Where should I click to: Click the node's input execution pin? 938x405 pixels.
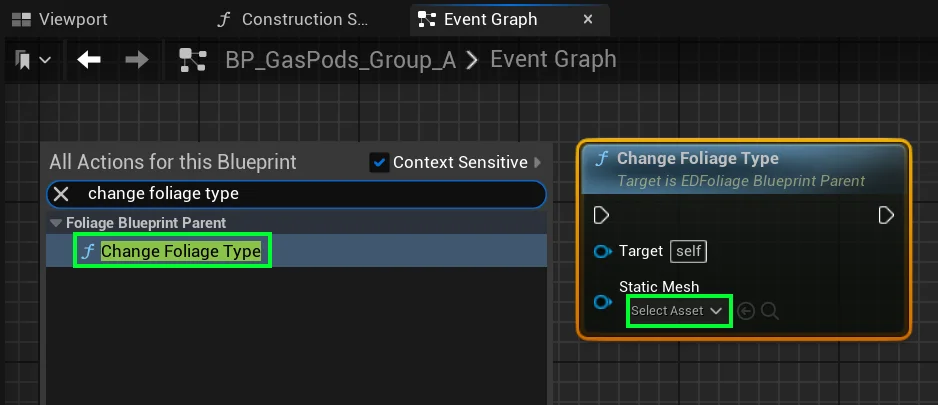coord(602,215)
